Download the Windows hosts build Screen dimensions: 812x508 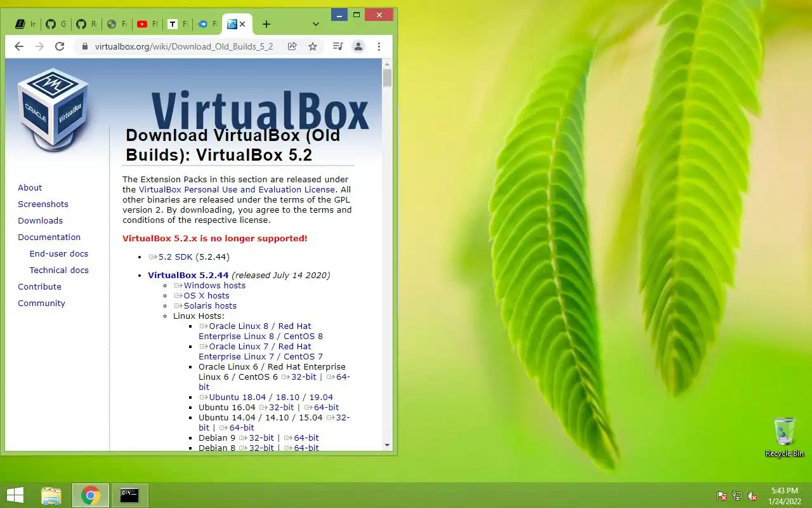coord(210,286)
